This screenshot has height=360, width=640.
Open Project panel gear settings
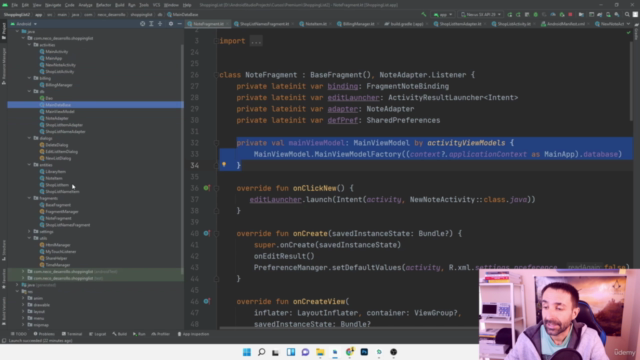[171, 24]
